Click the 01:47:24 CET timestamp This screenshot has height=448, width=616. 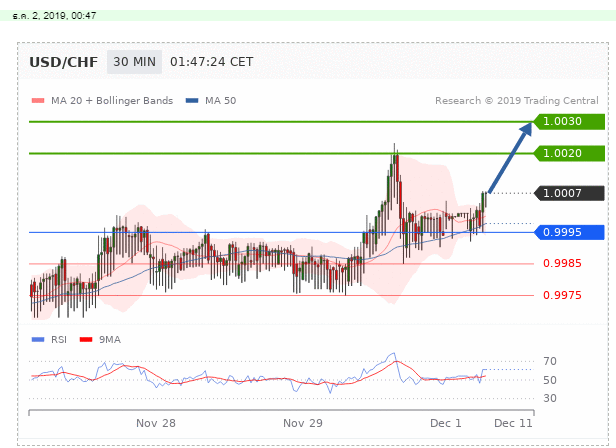point(212,62)
